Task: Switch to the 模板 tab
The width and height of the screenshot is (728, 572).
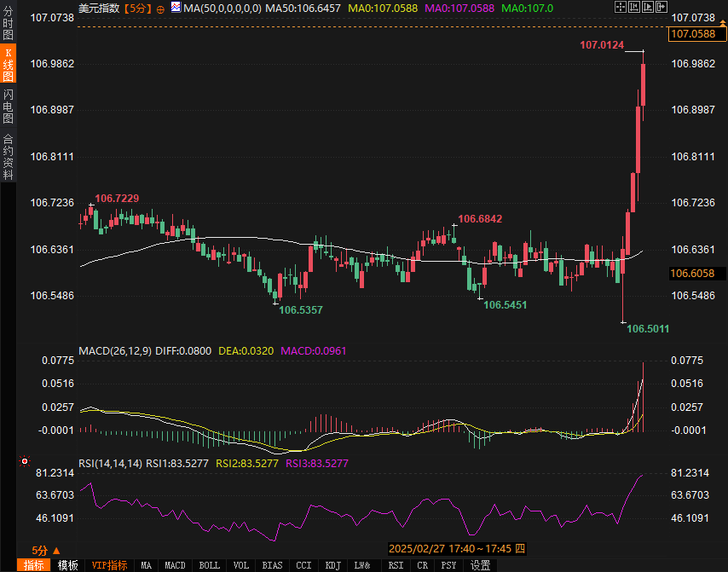Action: 68,565
